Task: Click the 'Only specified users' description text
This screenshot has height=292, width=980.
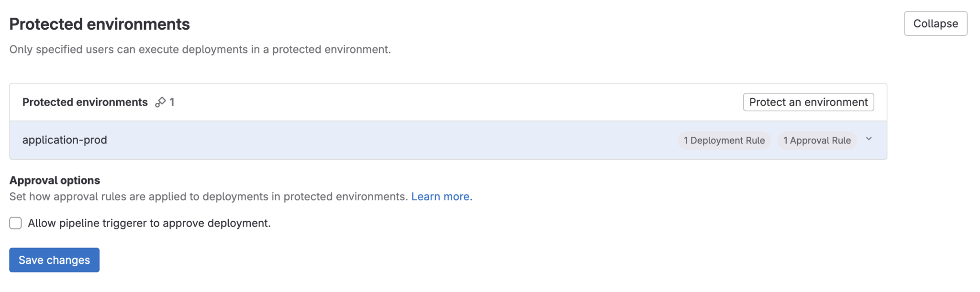Action: (x=200, y=49)
